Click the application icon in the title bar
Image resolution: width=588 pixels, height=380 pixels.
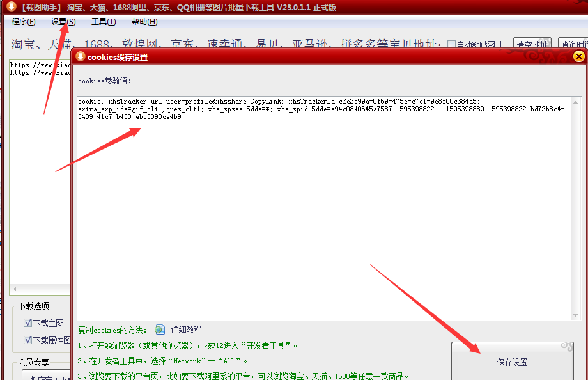pos(12,6)
